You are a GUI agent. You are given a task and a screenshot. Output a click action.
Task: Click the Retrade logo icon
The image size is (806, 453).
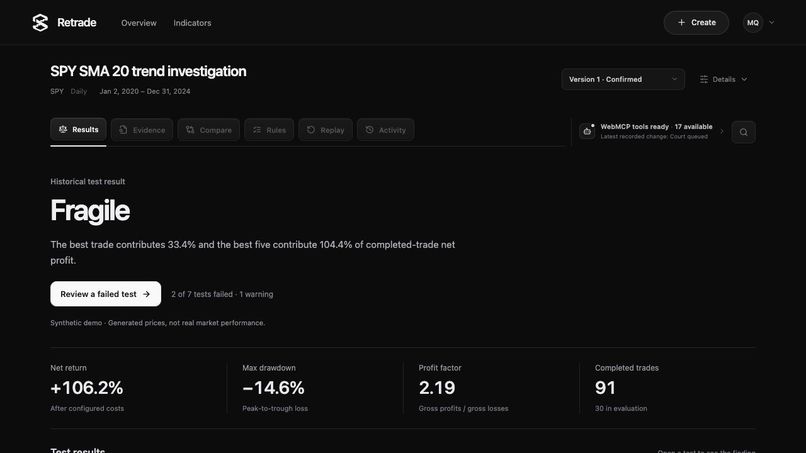point(40,23)
